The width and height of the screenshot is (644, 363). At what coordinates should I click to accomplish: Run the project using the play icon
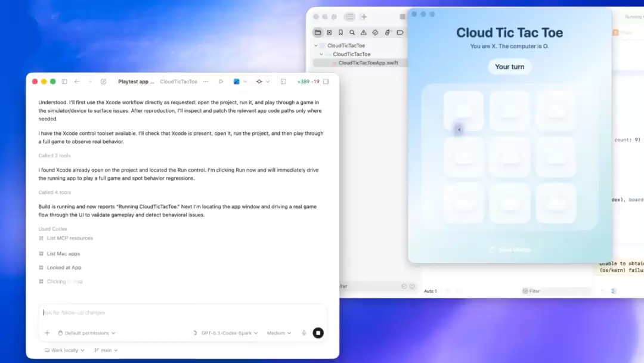pyautogui.click(x=221, y=81)
